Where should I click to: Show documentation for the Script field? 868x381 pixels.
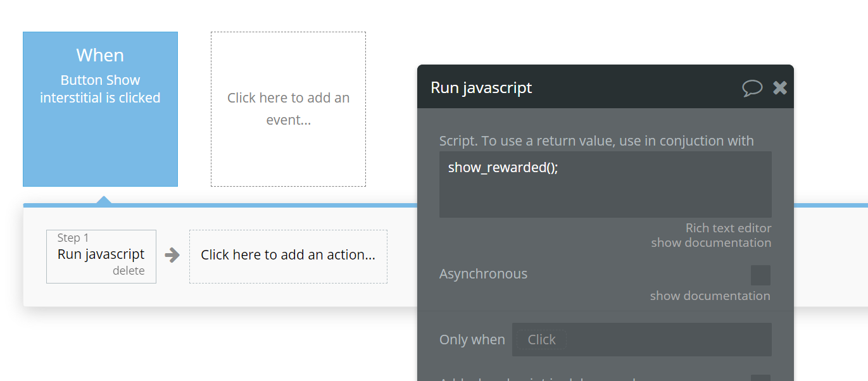pos(711,242)
